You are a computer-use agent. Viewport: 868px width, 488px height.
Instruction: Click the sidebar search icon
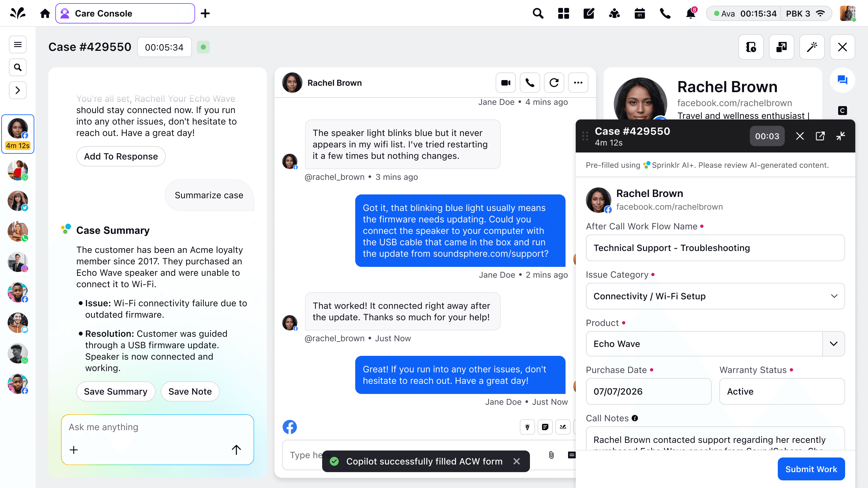pos(17,67)
